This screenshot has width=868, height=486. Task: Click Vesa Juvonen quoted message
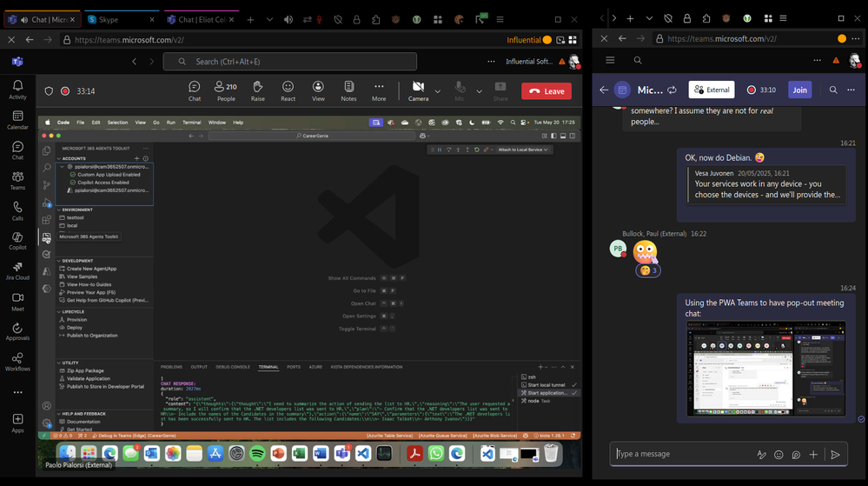[766, 184]
